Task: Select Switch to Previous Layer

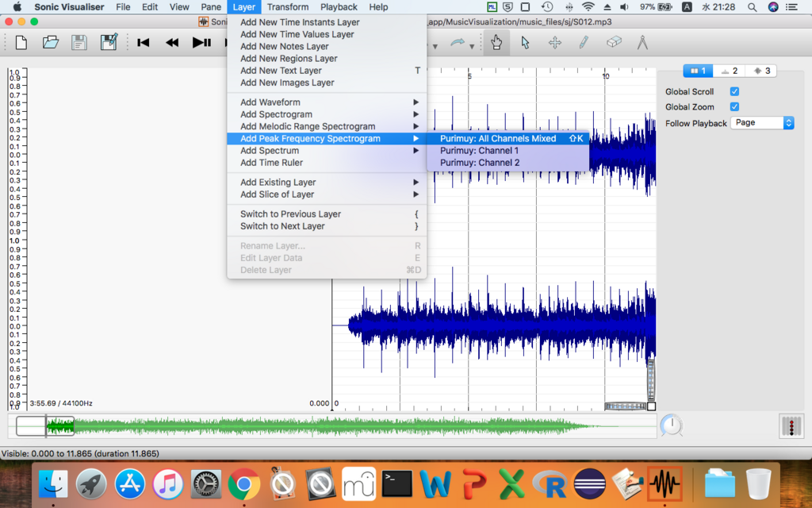Action: pyautogui.click(x=327, y=214)
